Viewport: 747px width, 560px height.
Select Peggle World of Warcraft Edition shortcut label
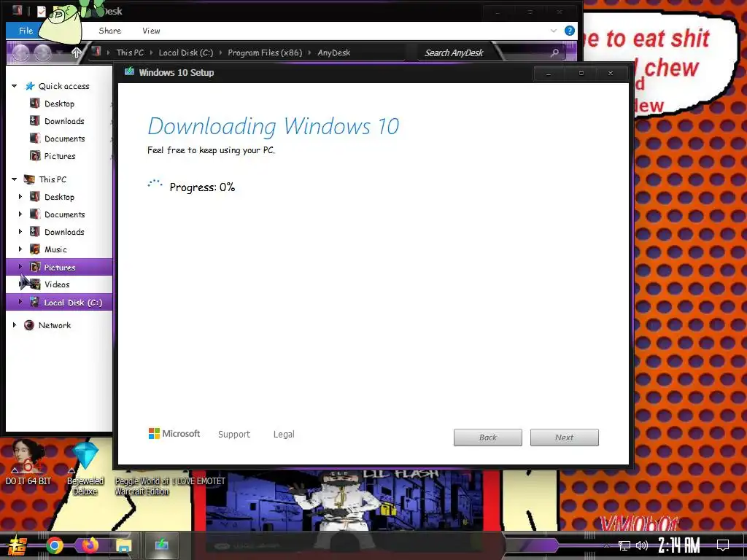pyautogui.click(x=142, y=486)
